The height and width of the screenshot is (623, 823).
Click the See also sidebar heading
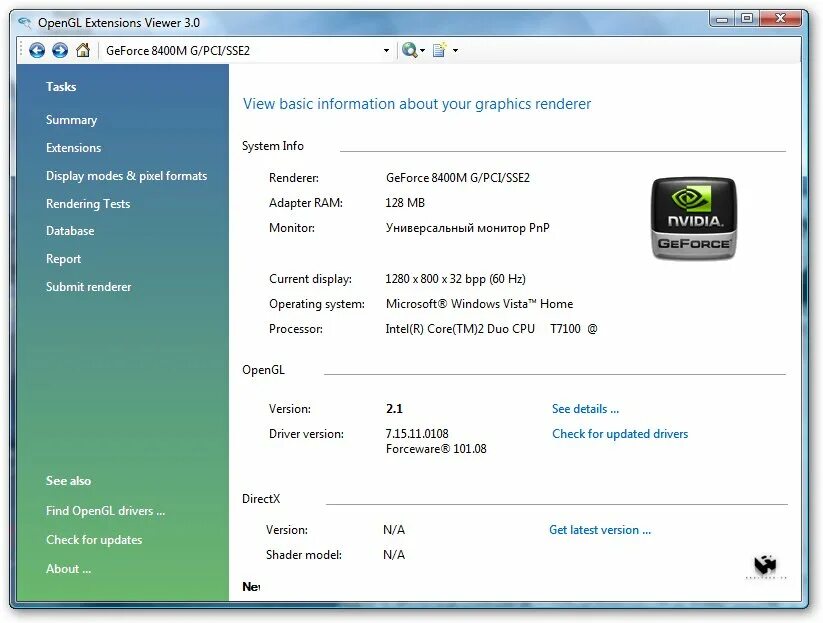click(68, 481)
